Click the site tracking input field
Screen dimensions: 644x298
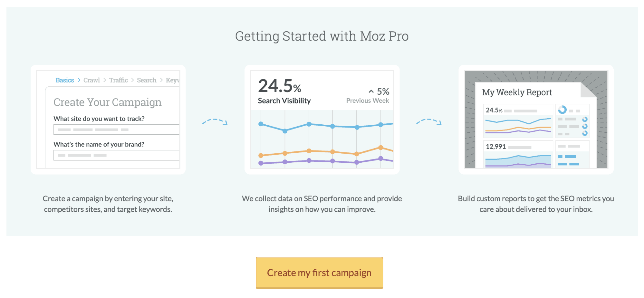pos(116,130)
